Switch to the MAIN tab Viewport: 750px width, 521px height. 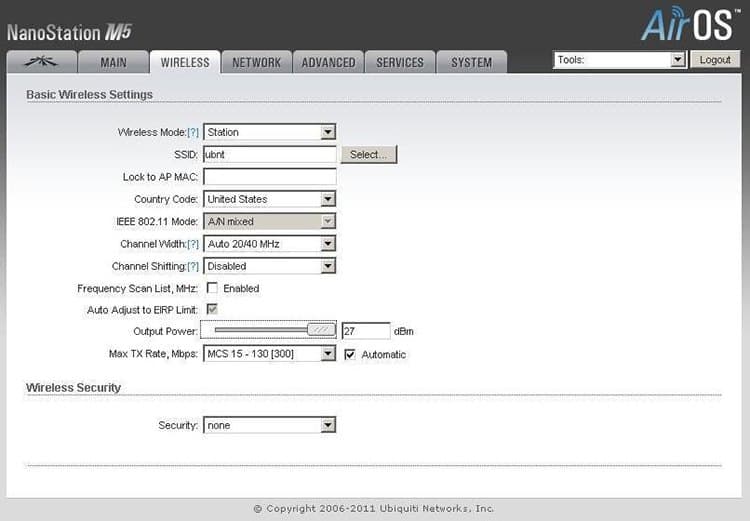[113, 62]
